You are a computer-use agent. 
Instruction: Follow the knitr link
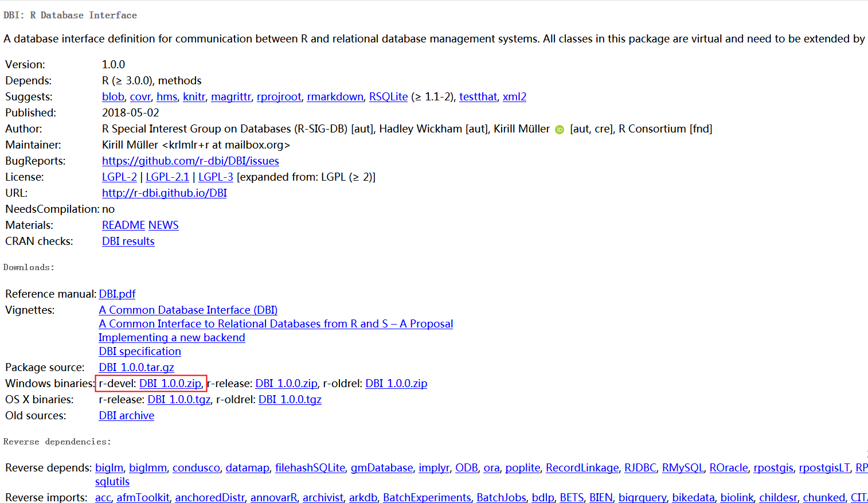click(194, 97)
